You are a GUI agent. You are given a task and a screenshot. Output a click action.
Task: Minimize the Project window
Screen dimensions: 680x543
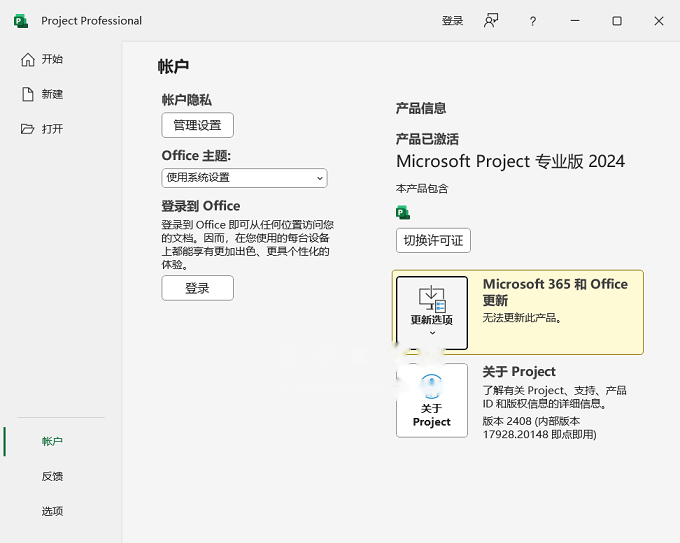point(575,21)
